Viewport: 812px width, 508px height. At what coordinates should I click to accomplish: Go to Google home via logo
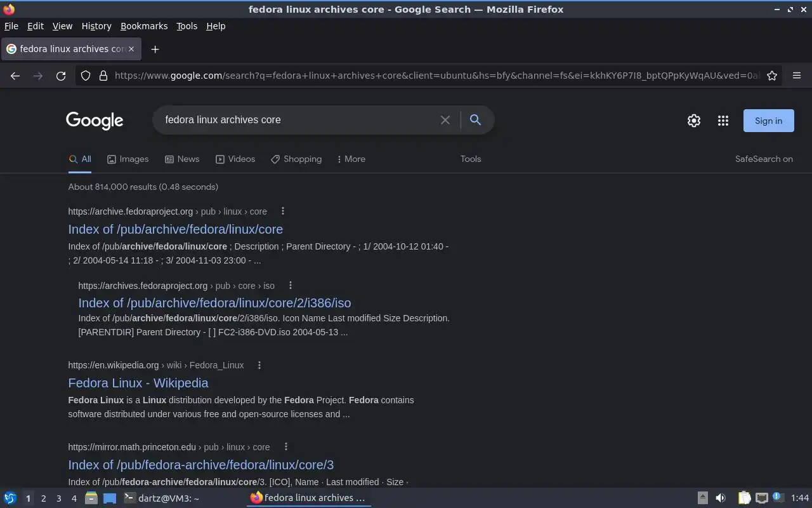point(95,121)
